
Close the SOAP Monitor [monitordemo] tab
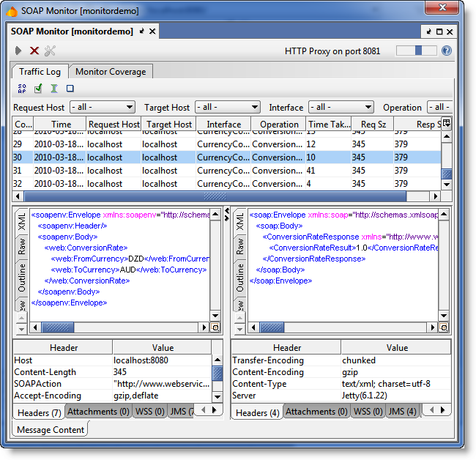pos(152,31)
